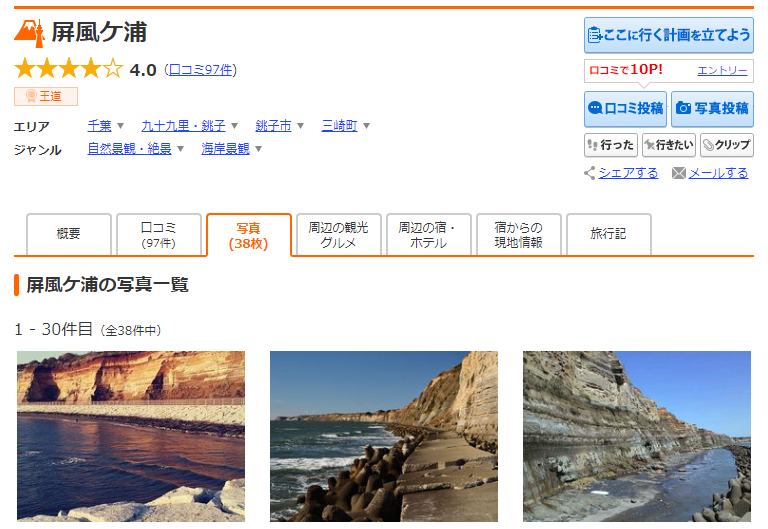The image size is (768, 529).
Task: Open the 口コミ97件 reviews link
Action: (x=201, y=70)
